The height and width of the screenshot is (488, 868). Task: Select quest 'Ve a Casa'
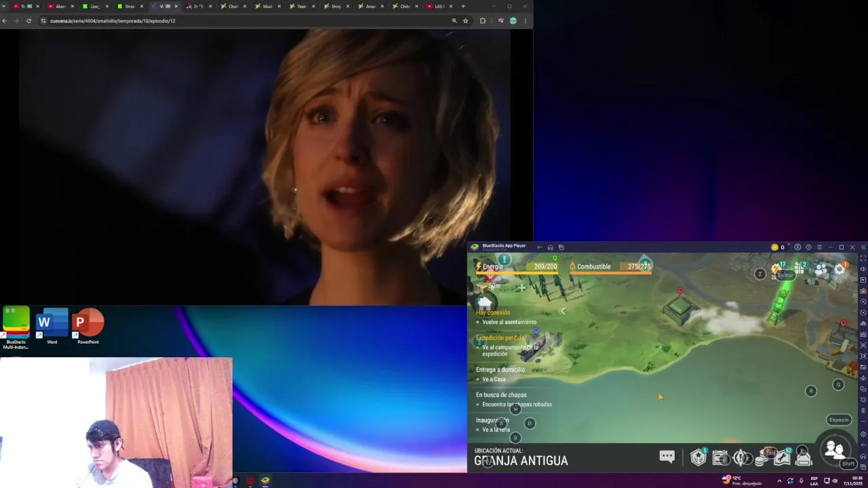click(494, 379)
